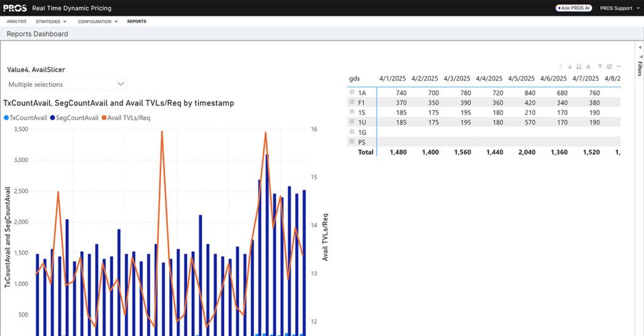Click the expand all levels fork icon

tap(588, 66)
